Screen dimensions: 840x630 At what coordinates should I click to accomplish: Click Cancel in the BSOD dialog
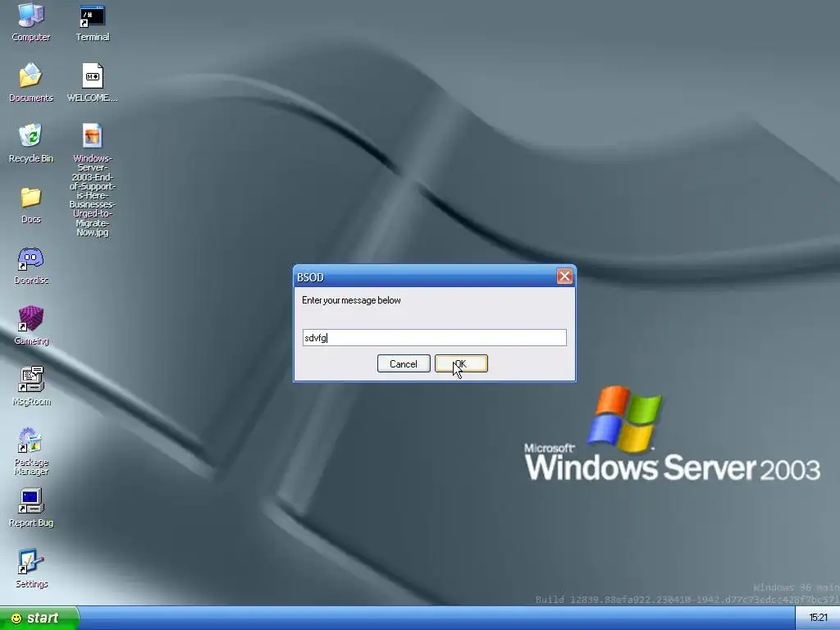404,363
